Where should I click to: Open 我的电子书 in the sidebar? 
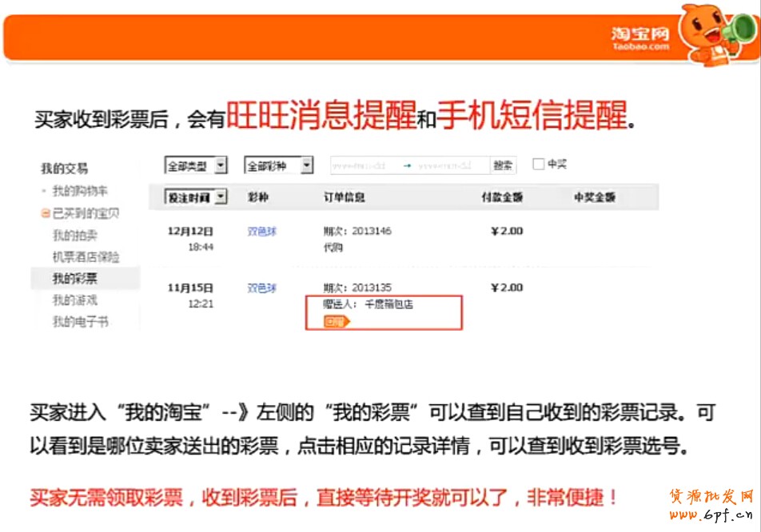pos(81,322)
